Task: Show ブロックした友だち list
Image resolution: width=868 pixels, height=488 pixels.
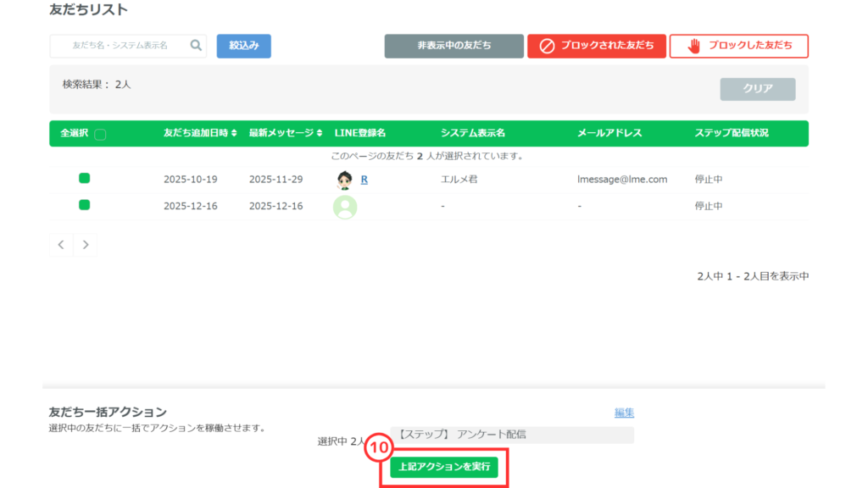Action: click(738, 46)
